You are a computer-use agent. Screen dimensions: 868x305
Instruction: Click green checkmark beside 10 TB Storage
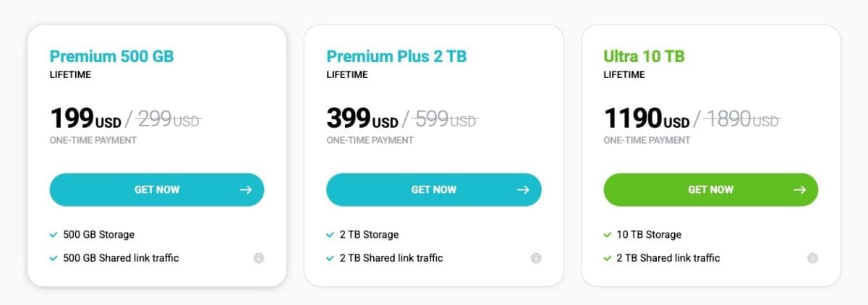(x=608, y=235)
